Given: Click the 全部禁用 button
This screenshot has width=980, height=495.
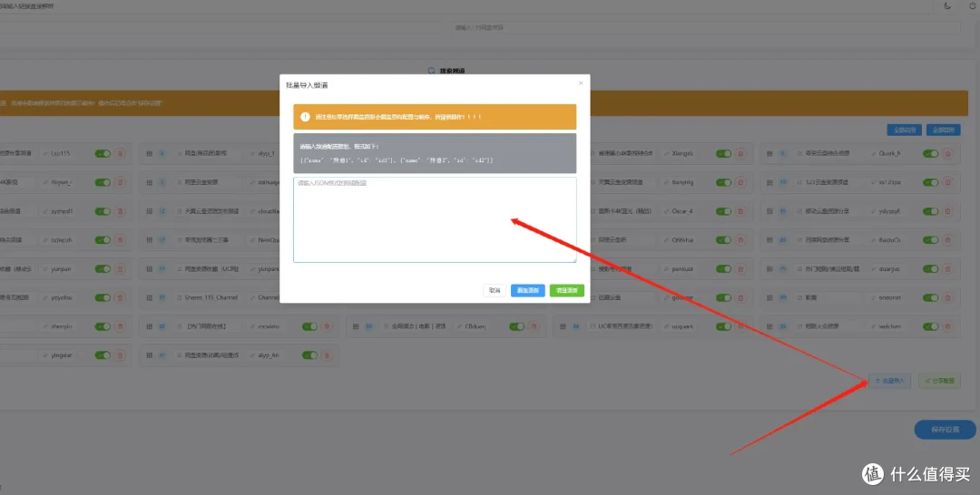Looking at the screenshot, I should 943,130.
